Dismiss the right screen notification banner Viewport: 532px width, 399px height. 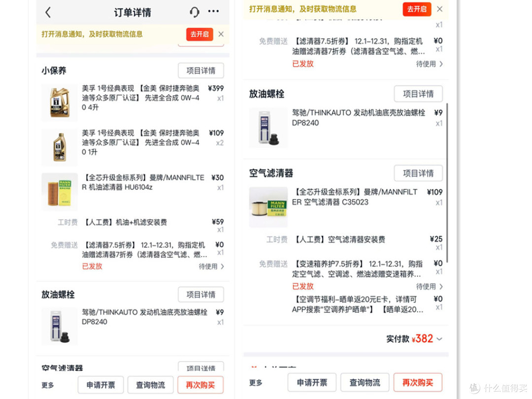pyautogui.click(x=439, y=9)
